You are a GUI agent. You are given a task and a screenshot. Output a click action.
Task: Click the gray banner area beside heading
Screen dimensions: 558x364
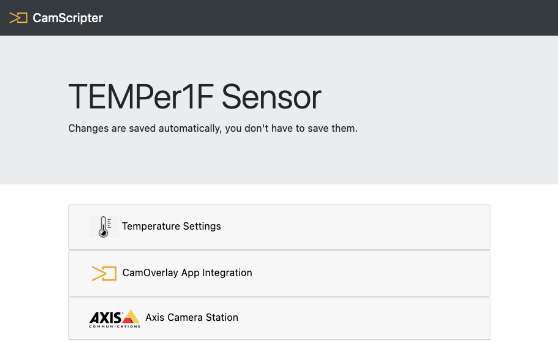[x=438, y=107]
